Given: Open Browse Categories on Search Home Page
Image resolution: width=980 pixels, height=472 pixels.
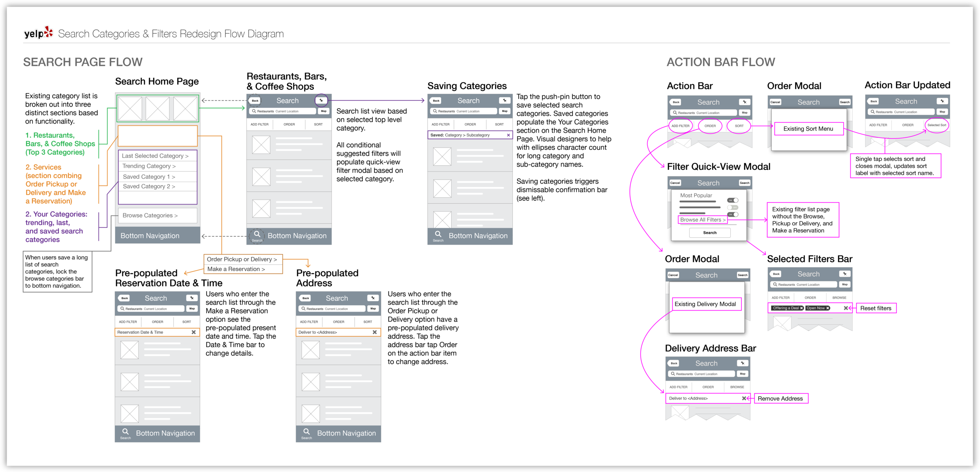Looking at the screenshot, I should tap(150, 215).
